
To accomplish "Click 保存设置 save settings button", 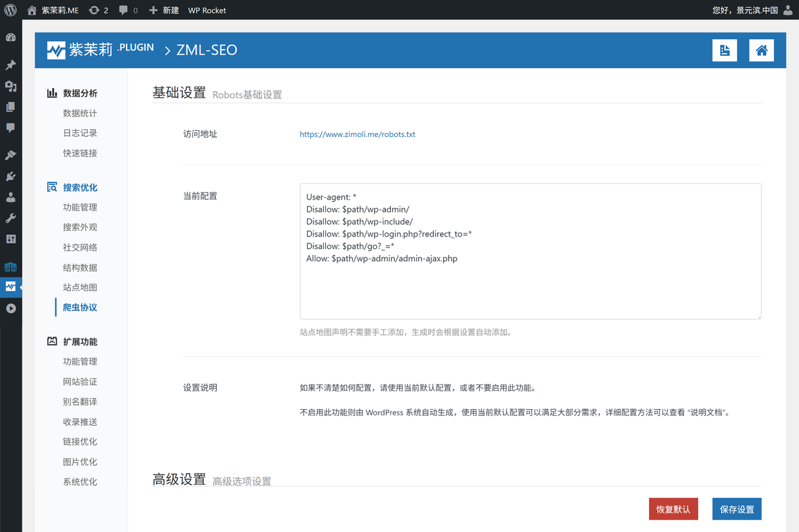I will (737, 509).
